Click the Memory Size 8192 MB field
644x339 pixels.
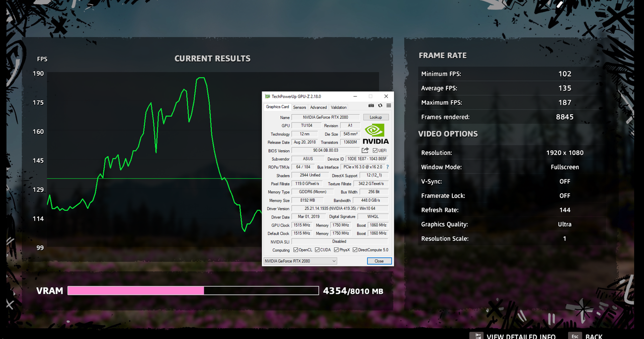pyautogui.click(x=307, y=200)
